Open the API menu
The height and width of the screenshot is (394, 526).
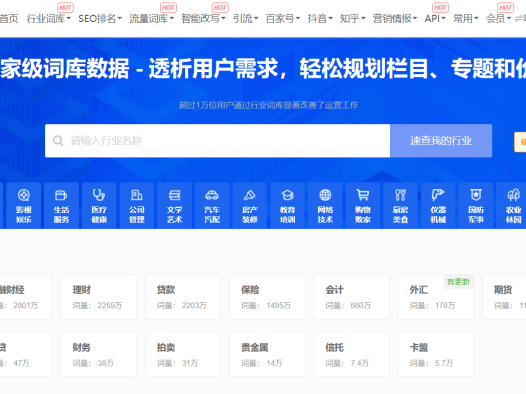(435, 18)
